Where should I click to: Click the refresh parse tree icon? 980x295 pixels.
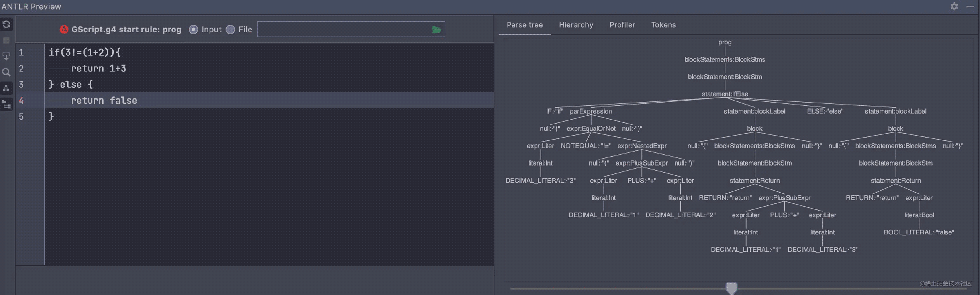[6, 24]
